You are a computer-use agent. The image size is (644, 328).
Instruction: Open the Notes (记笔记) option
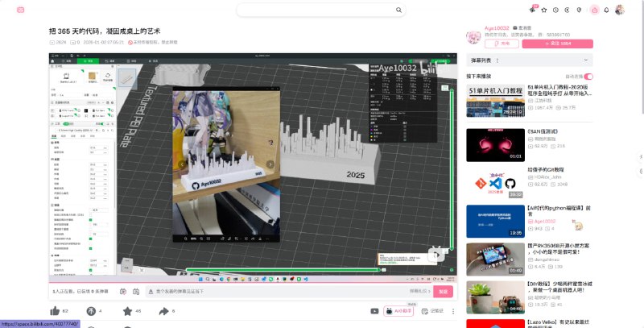pos(432,310)
